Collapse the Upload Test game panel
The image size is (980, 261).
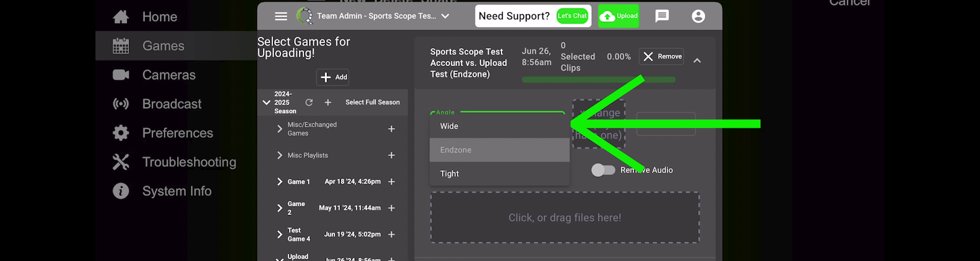(x=697, y=61)
